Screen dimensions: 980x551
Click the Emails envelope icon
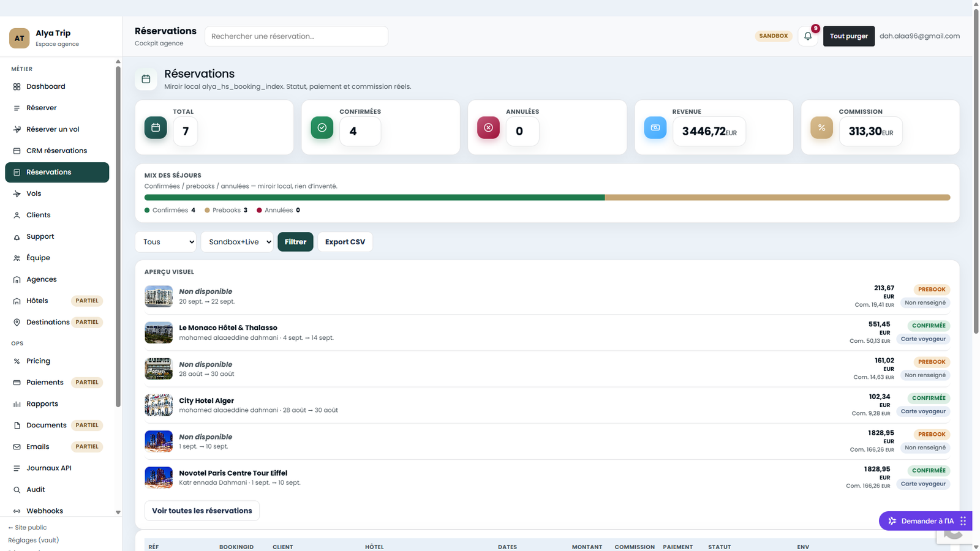tap(17, 447)
